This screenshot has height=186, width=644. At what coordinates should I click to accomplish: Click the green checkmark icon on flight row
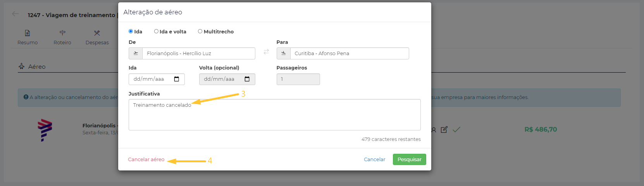pyautogui.click(x=456, y=130)
